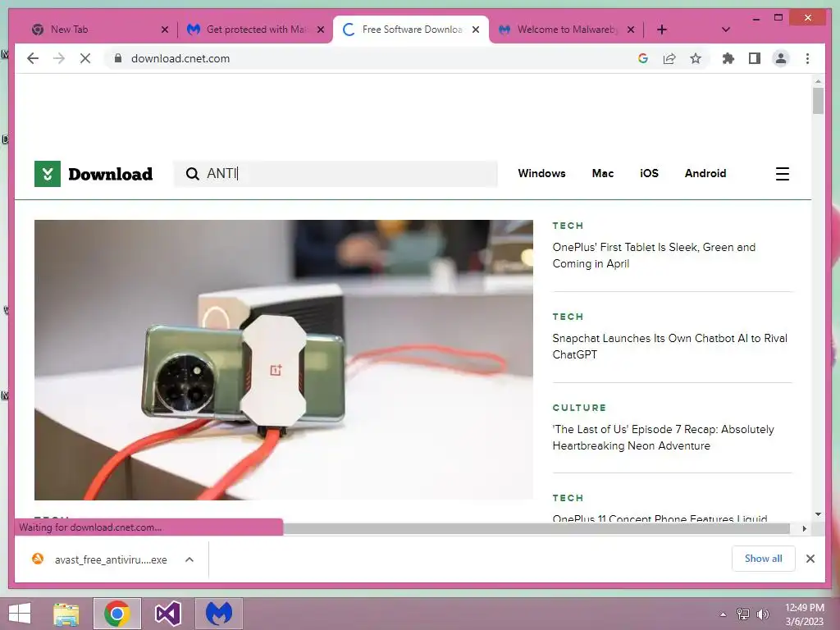Toggle the Chrome side panel
This screenshot has height=630, width=840.
755,58
